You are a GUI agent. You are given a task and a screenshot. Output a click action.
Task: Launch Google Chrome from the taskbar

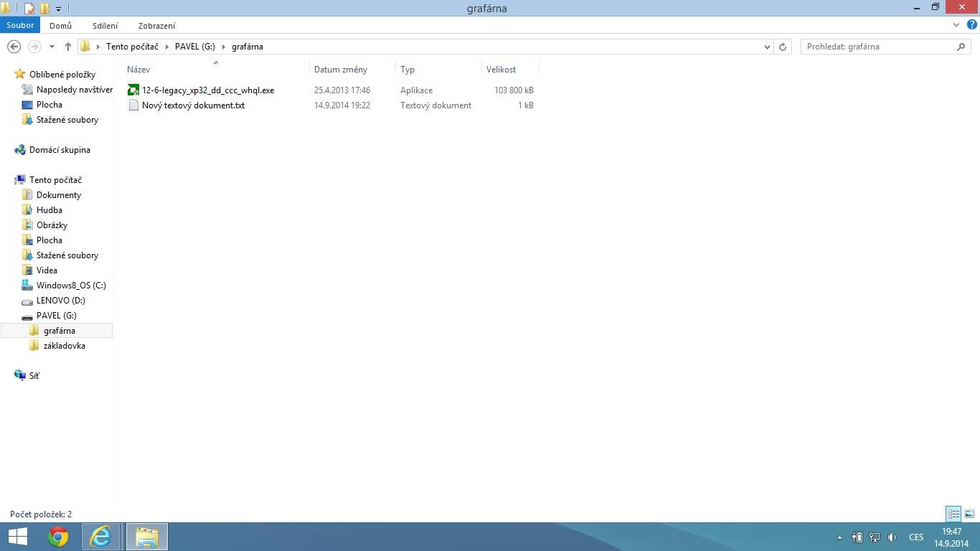[58, 537]
